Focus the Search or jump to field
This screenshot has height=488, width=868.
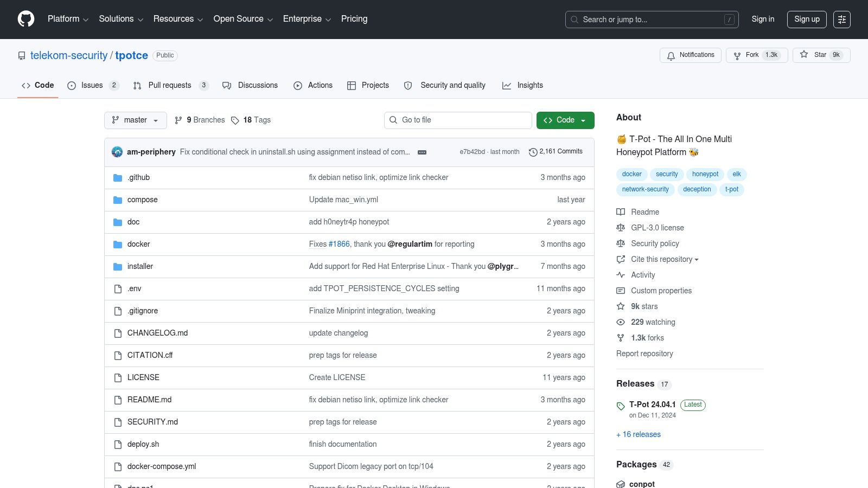tap(652, 20)
